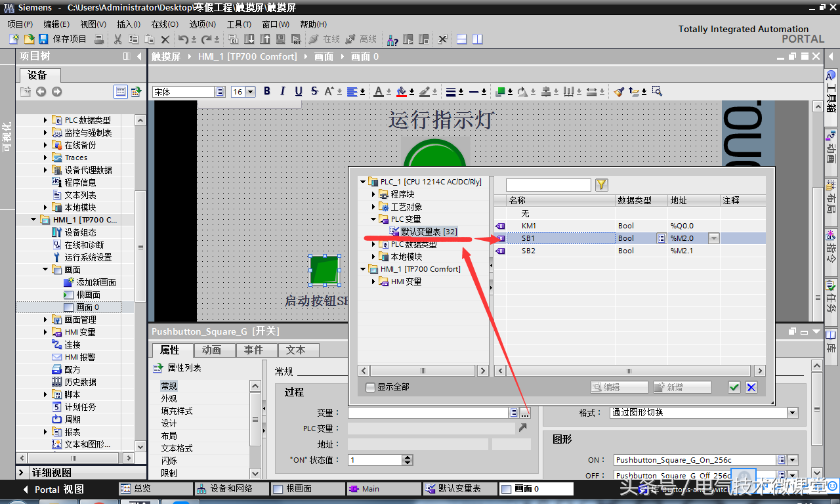Viewport: 840px width, 504px height.
Task: Select 默认变量表 [32] in dialog tree
Action: coord(429,232)
